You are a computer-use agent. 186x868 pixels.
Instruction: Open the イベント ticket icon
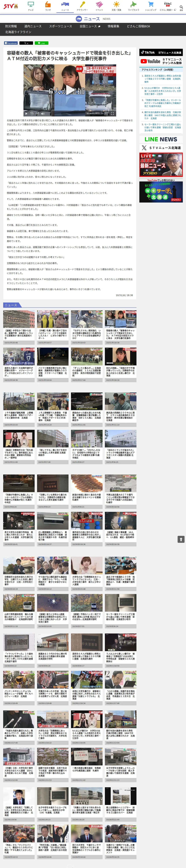pos(99,6)
